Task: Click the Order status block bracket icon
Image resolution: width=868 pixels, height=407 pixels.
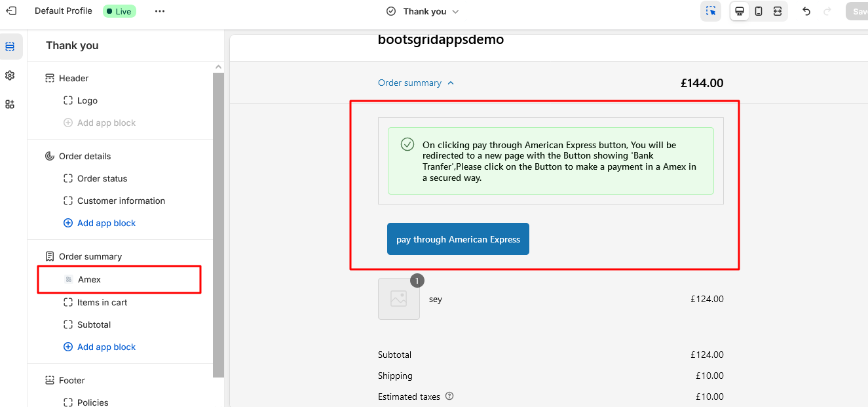Action: click(68, 178)
